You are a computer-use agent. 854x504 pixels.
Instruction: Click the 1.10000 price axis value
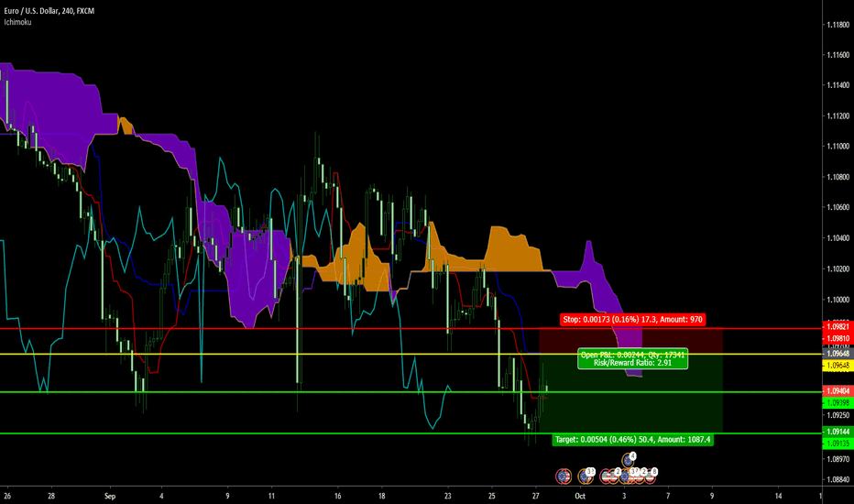click(838, 299)
